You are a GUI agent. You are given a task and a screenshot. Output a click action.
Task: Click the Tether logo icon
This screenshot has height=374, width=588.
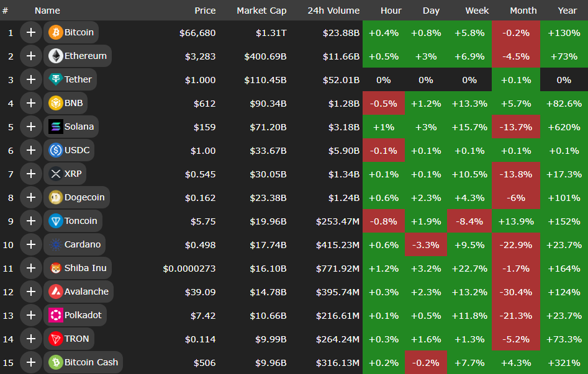pyautogui.click(x=56, y=79)
